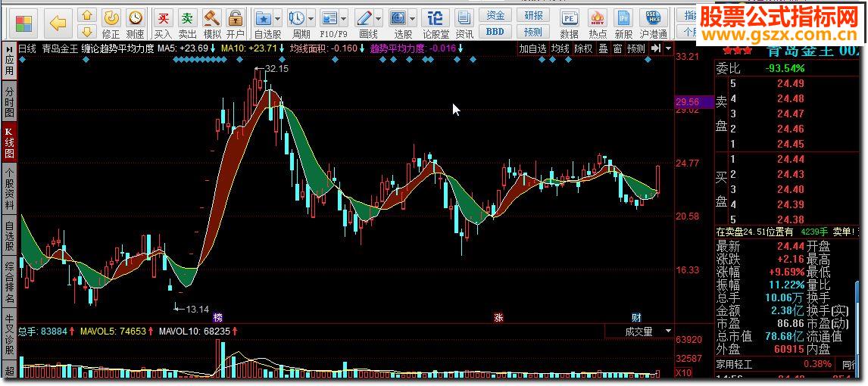This screenshot has width=868, height=386.
Task: Click the 卖出 sell icon
Action: pyautogui.click(x=188, y=24)
